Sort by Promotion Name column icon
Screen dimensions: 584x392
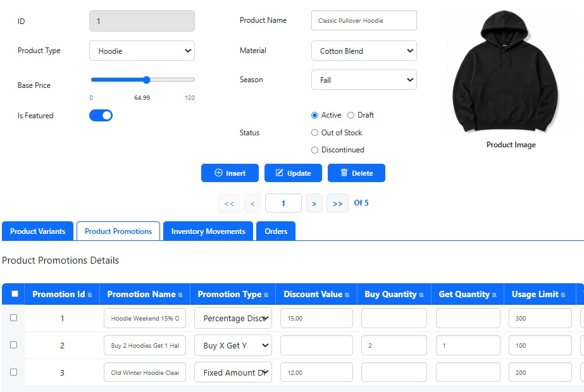(x=180, y=295)
